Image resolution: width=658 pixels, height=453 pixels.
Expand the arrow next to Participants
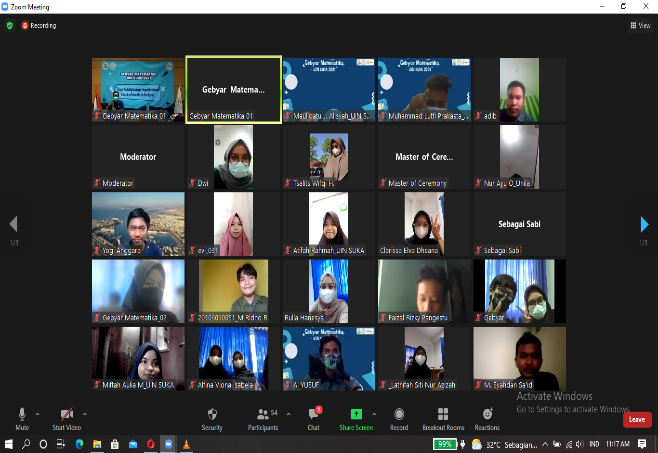pos(288,414)
